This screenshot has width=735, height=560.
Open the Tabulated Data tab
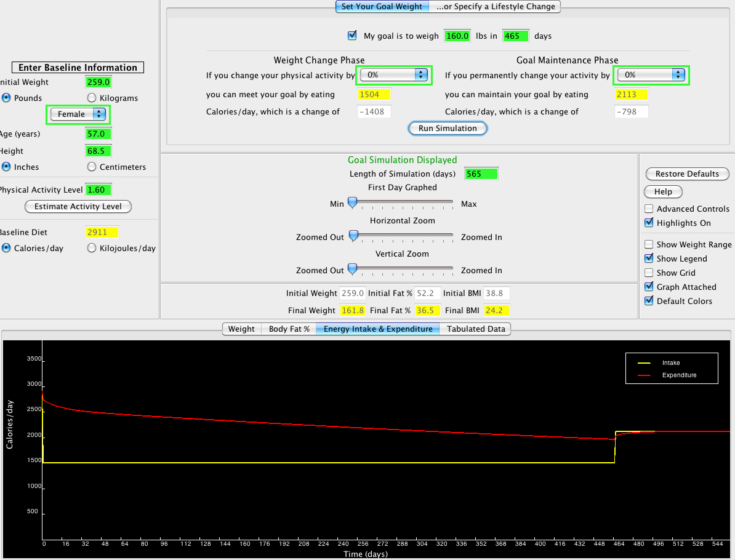coord(475,329)
